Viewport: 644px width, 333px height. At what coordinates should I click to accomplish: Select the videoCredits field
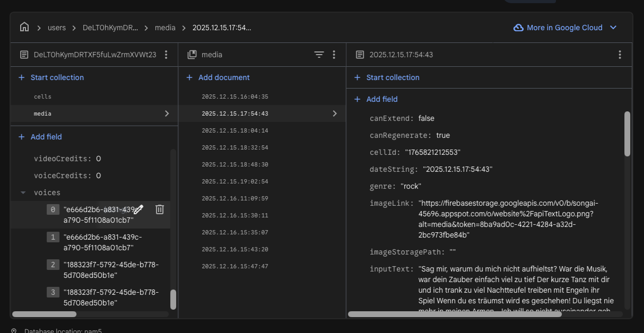pos(67,159)
